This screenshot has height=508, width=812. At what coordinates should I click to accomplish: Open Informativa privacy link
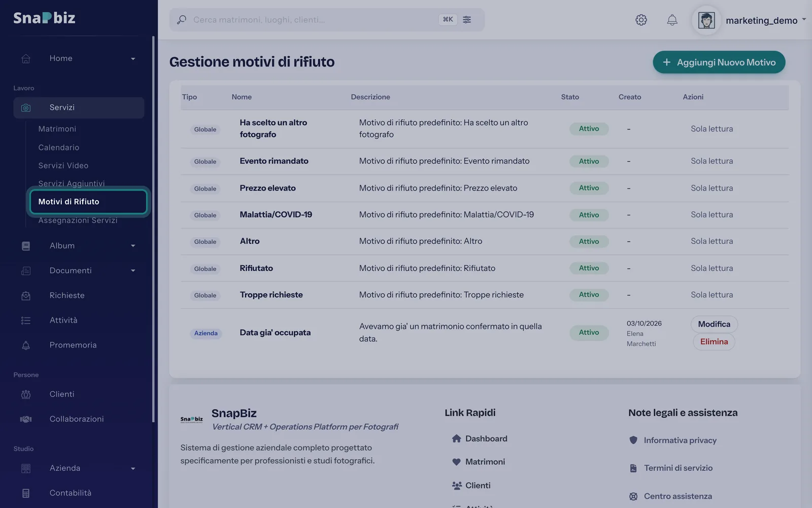pos(673,440)
